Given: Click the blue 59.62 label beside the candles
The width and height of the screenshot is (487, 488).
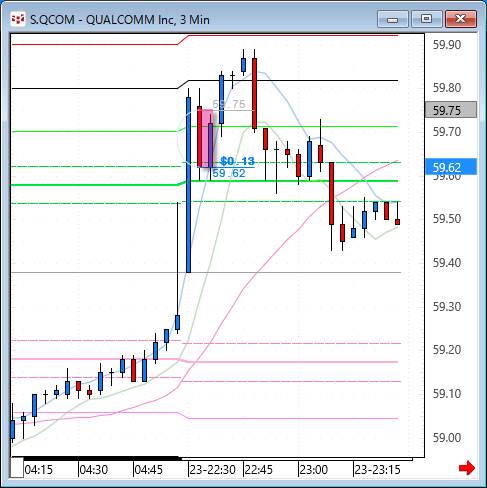Looking at the screenshot, I should pyautogui.click(x=229, y=173).
